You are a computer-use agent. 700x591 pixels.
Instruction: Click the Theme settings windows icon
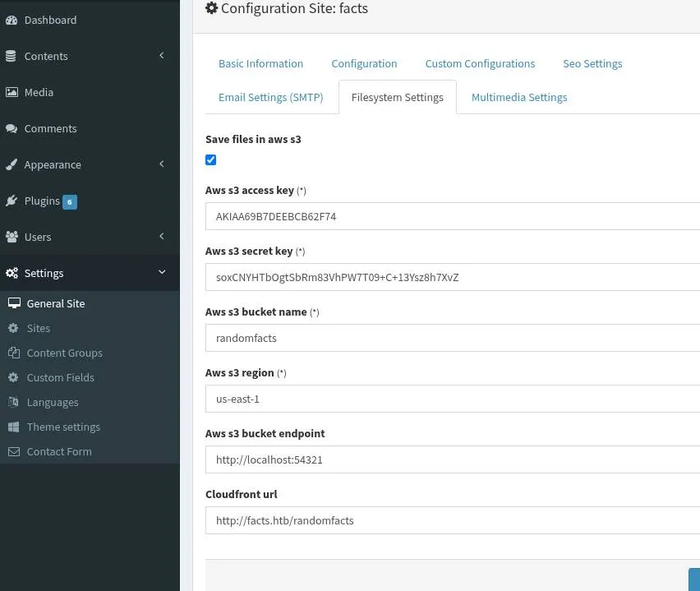13,427
